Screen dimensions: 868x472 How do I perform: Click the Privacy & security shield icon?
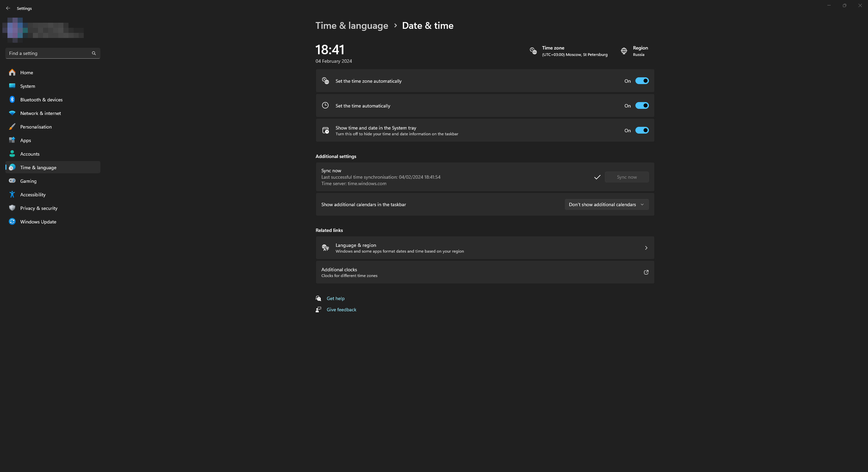point(12,208)
